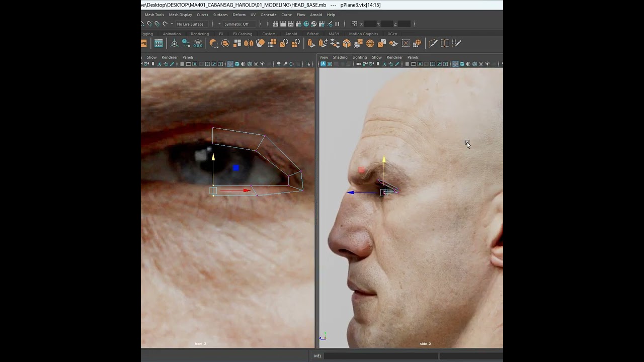Click the IPR render clapper icon

click(x=291, y=24)
